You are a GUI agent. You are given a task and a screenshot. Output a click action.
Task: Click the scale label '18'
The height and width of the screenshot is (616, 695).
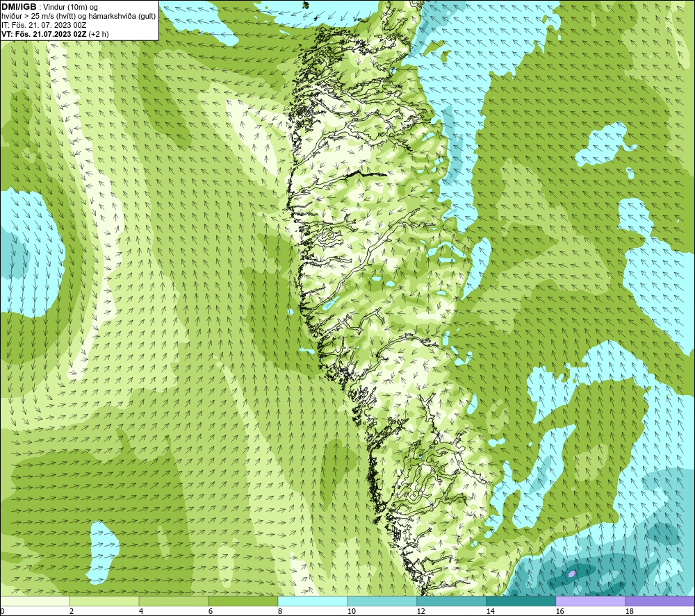(629, 612)
